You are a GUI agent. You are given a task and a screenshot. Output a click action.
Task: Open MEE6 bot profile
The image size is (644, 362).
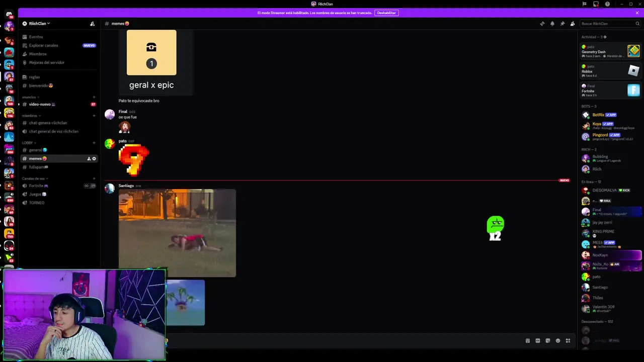pos(610,244)
